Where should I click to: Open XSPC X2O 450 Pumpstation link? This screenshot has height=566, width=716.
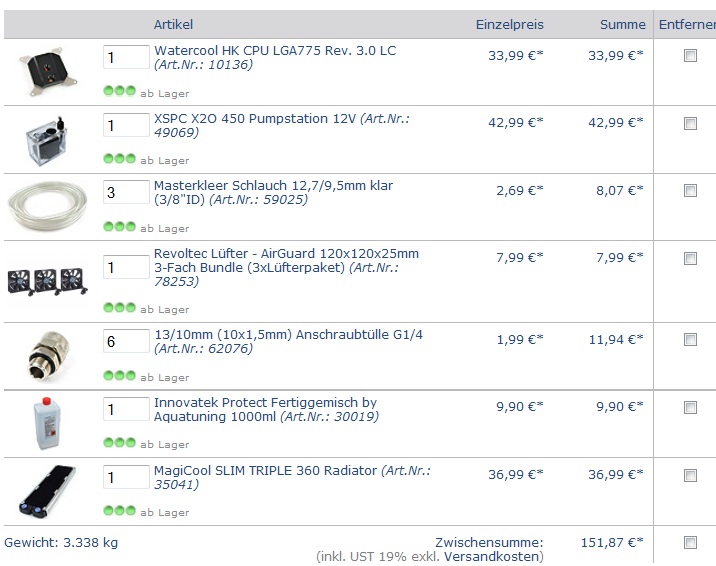click(282, 125)
